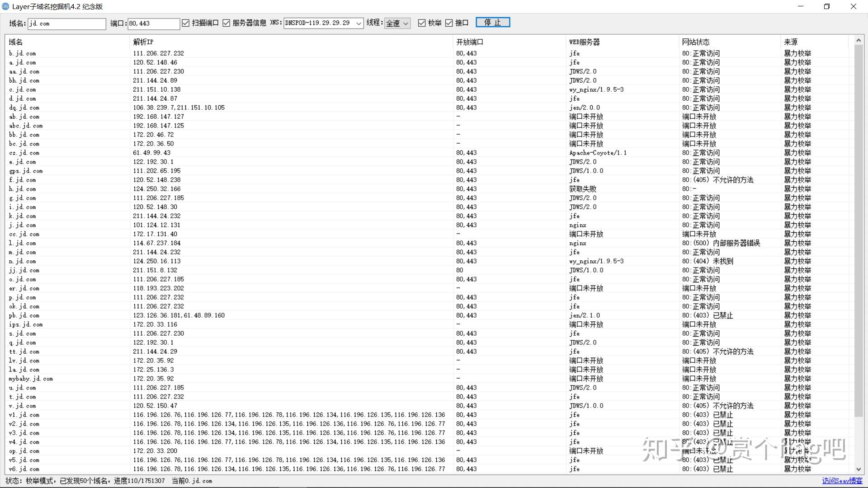Viewport: 868px width, 488px height.
Task: Select row cz.jd.com
Action: (427, 153)
